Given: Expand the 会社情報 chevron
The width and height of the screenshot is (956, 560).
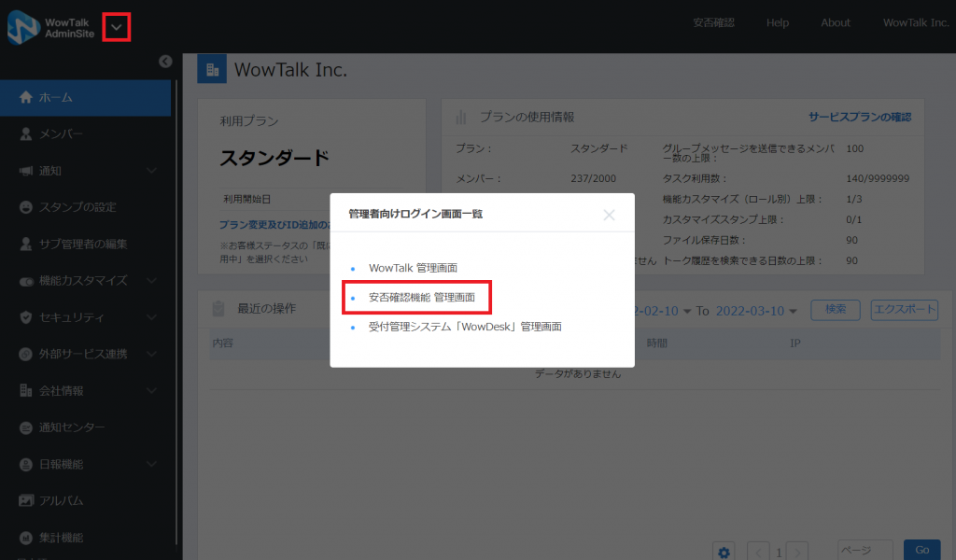Looking at the screenshot, I should tap(152, 390).
